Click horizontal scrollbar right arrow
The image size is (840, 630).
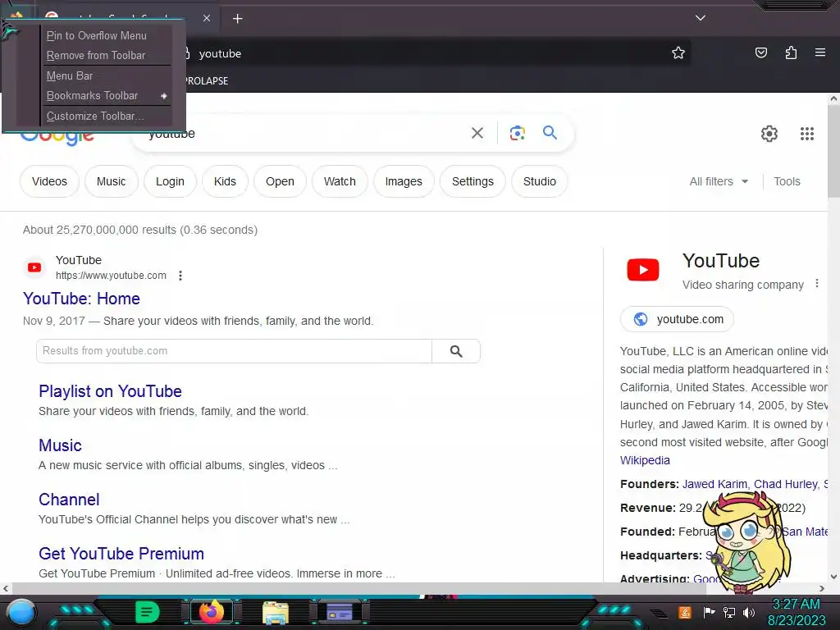(x=822, y=588)
